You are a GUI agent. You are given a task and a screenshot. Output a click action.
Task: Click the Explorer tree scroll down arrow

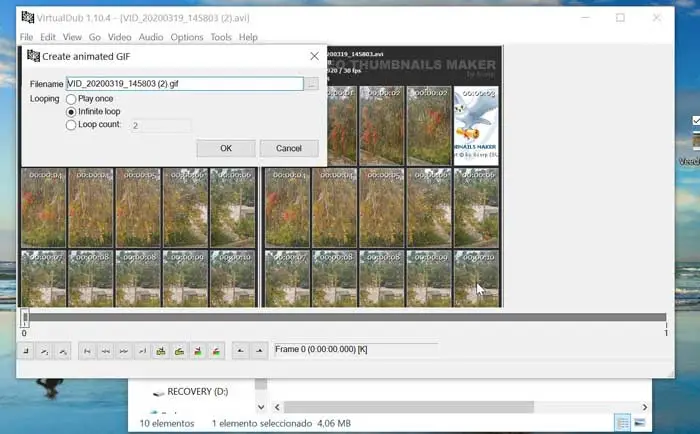(261, 407)
